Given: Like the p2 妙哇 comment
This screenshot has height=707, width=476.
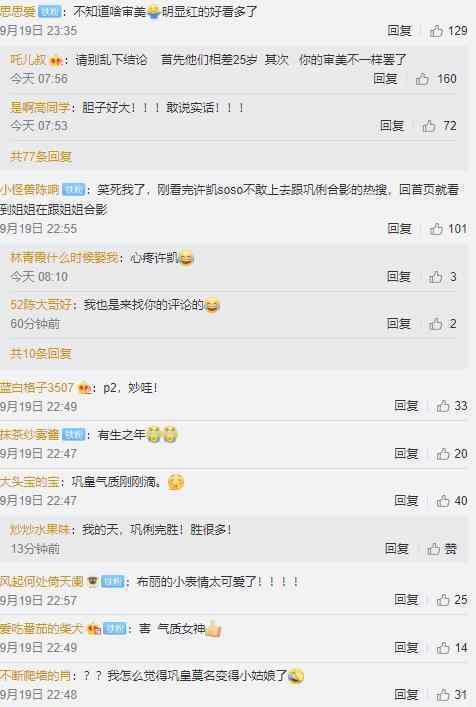Looking at the screenshot, I should [x=443, y=406].
